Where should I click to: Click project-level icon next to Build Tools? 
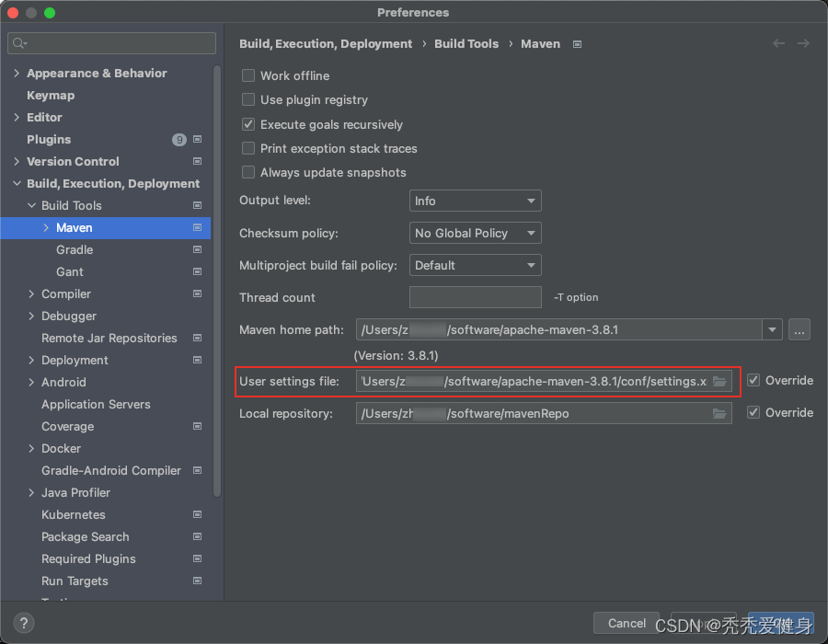coord(198,205)
